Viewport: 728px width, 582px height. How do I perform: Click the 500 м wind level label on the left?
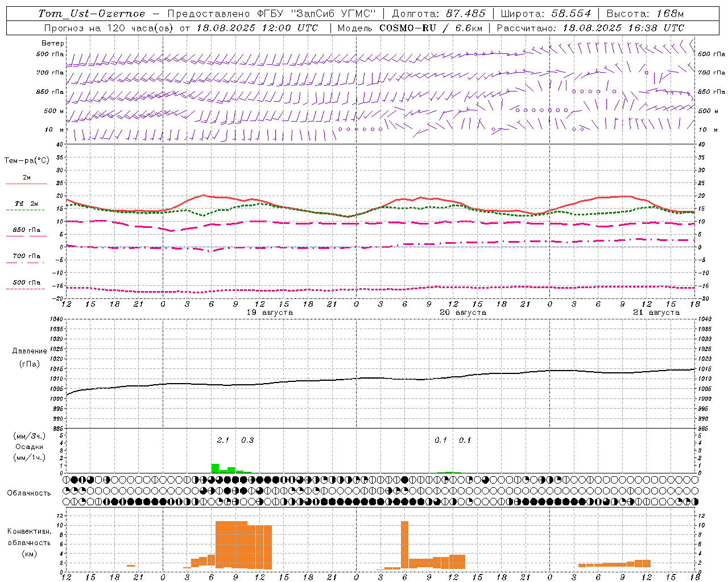tap(55, 111)
